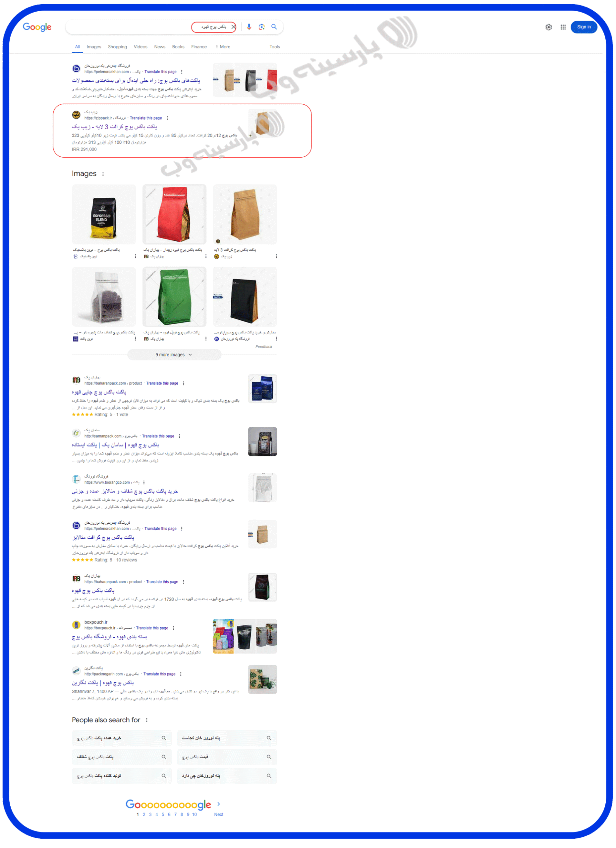Open the Google apps grid

pos(563,27)
